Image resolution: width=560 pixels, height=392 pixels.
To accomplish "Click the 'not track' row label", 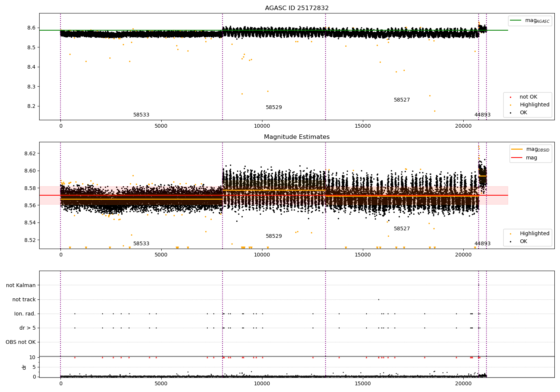I will 24,300.
